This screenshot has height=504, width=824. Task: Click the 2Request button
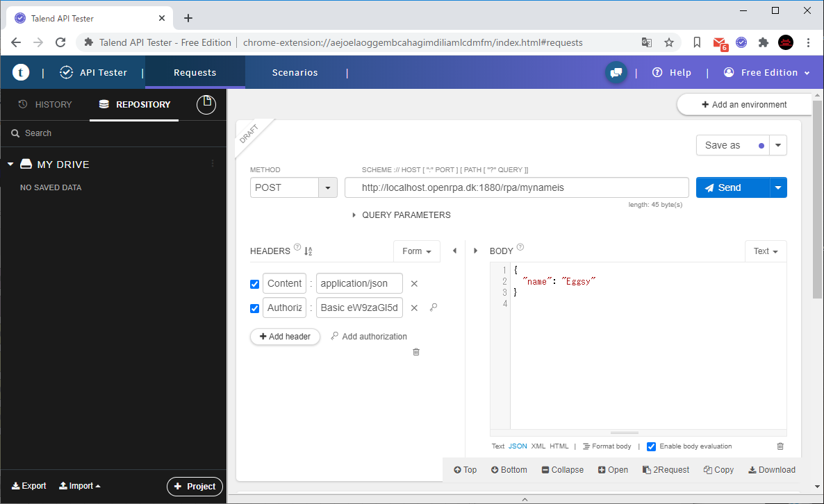tap(666, 470)
